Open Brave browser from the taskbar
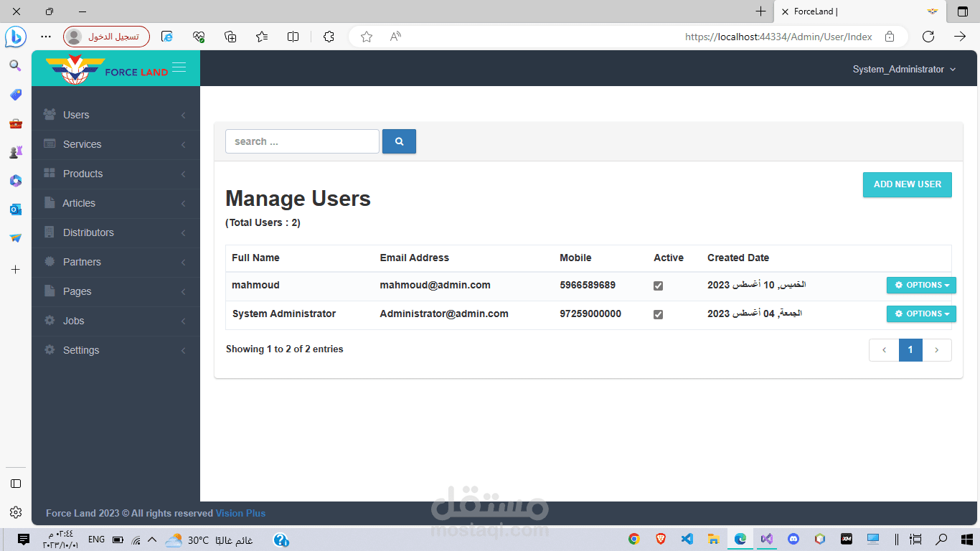 coord(660,539)
